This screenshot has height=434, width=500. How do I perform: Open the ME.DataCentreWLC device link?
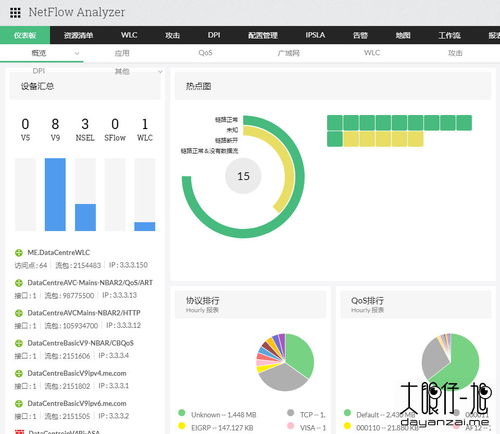[59, 253]
